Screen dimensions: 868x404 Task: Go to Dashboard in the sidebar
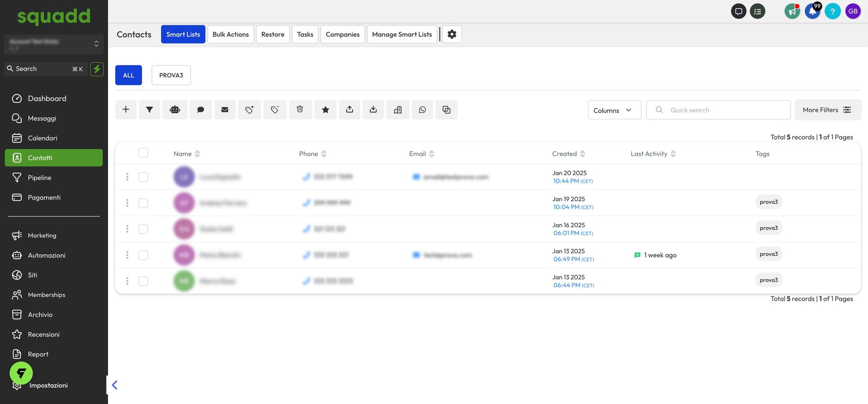pyautogui.click(x=54, y=99)
